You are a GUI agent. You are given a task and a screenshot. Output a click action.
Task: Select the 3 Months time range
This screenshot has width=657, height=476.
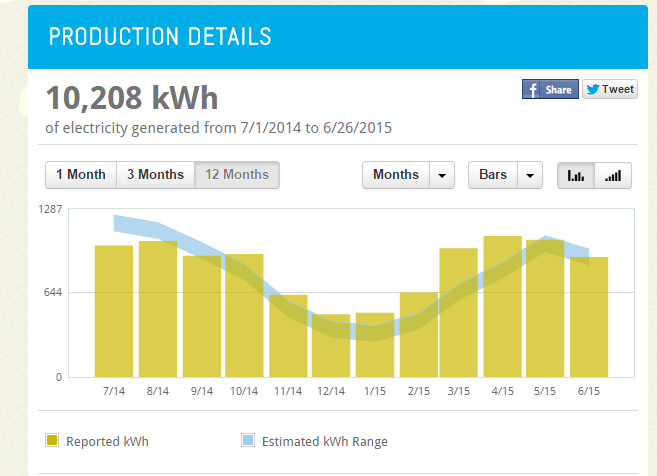[155, 175]
